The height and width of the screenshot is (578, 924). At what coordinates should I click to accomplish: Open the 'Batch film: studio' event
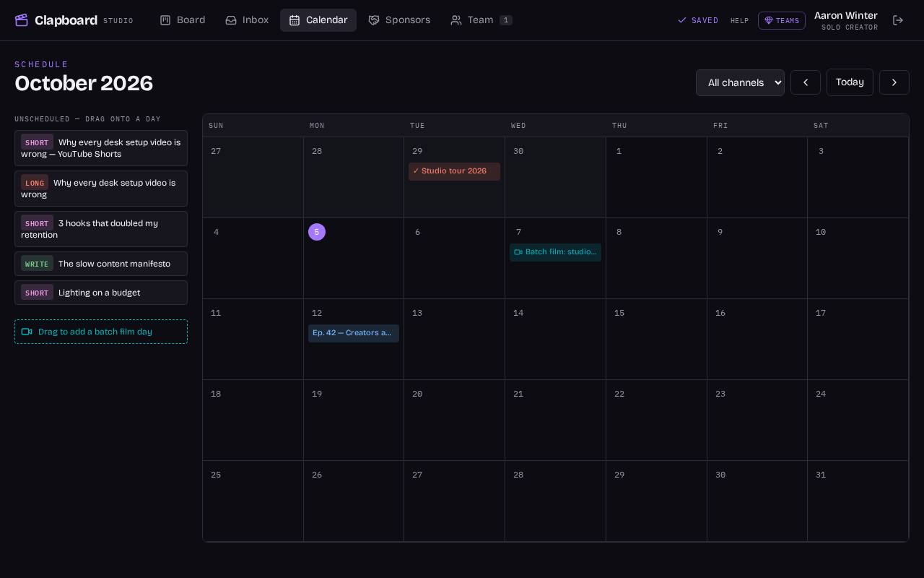[x=555, y=252]
